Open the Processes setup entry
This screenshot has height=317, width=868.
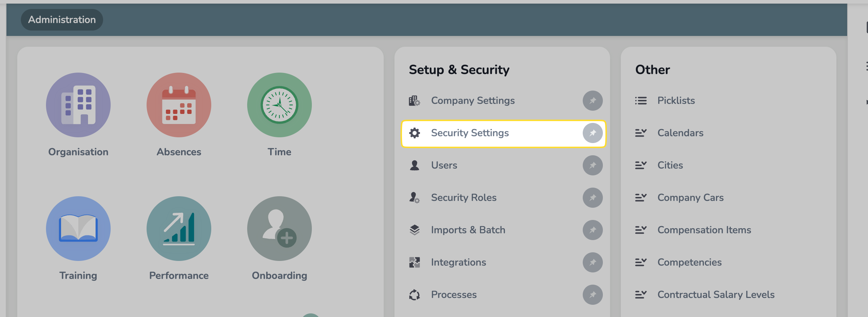453,295
